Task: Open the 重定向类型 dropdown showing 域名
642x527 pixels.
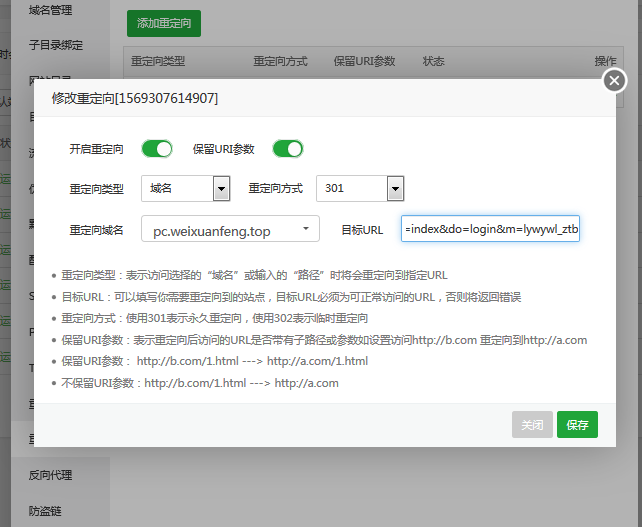Action: pyautogui.click(x=185, y=188)
